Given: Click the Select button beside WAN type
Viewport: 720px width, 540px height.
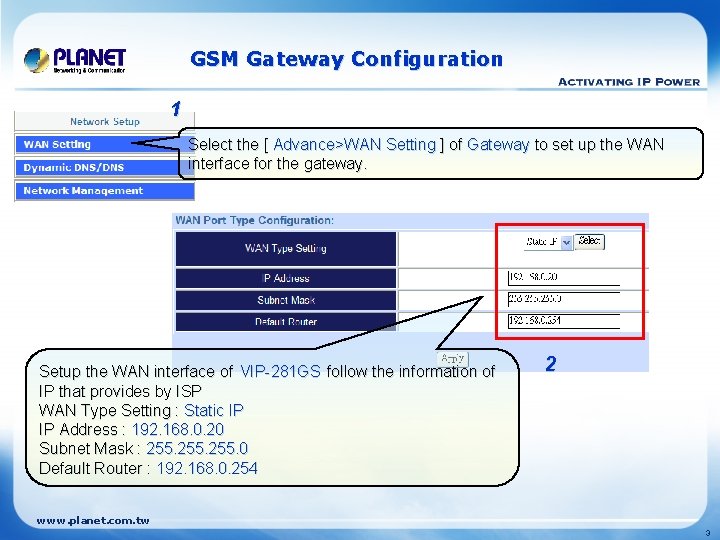Looking at the screenshot, I should tap(589, 241).
